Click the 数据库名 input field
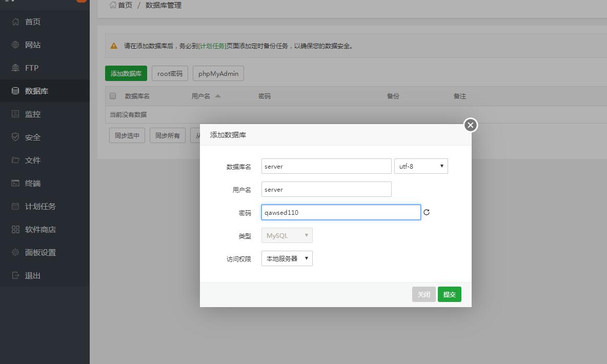Image resolution: width=607 pixels, height=364 pixels. point(326,166)
